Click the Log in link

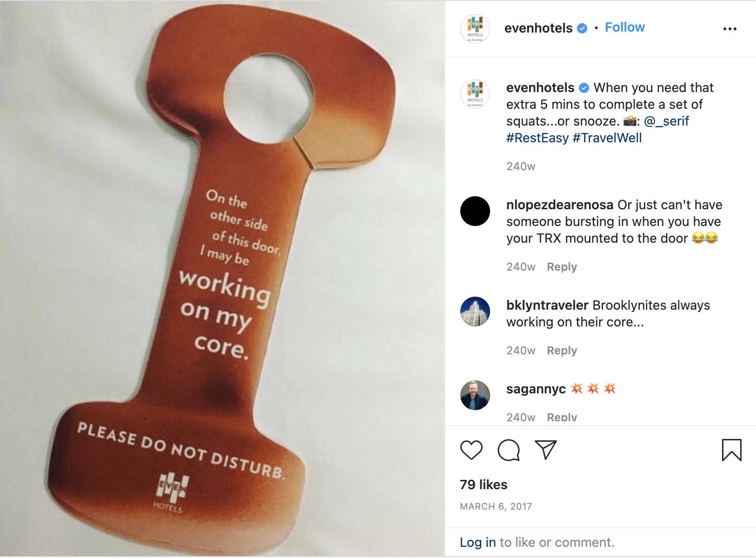pyautogui.click(x=478, y=543)
